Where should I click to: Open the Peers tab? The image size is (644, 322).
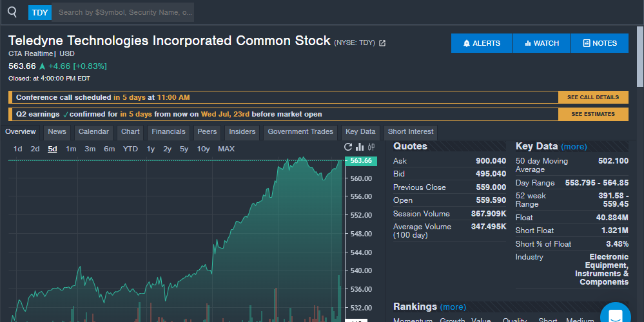207,131
